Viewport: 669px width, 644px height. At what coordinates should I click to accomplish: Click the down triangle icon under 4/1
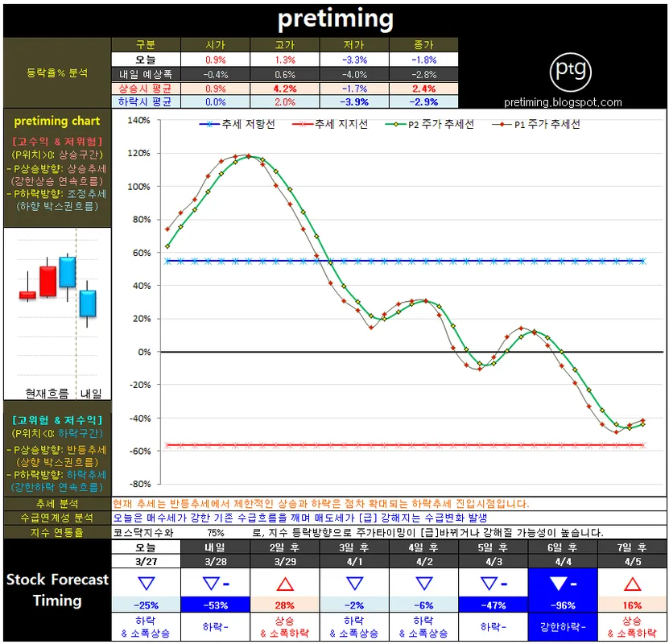pyautogui.click(x=353, y=582)
